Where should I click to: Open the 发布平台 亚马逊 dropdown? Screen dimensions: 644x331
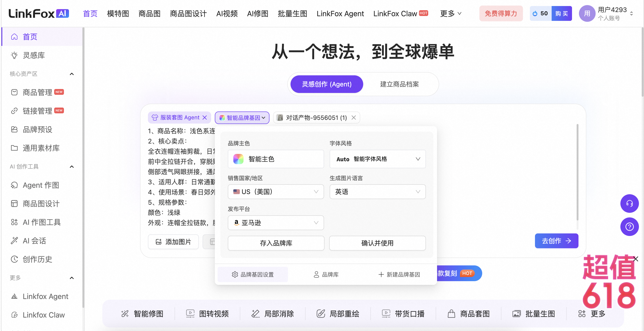point(276,223)
